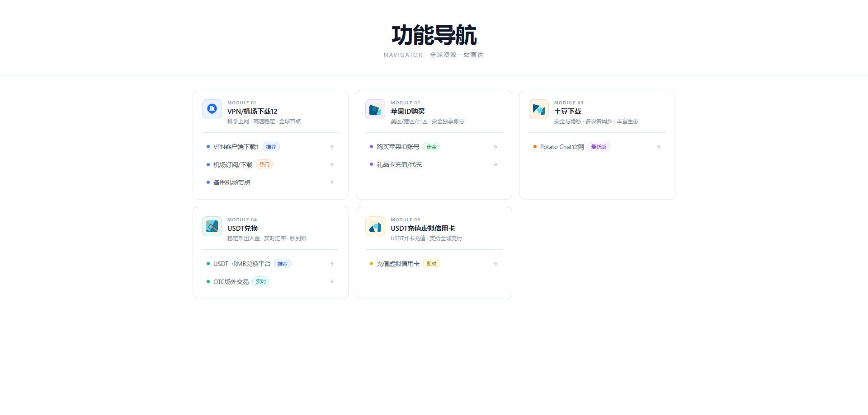Click the 安全与隐私 · 多设备同步 · 丰富生态 description
Viewport: 868px width, 415px height.
(x=596, y=121)
